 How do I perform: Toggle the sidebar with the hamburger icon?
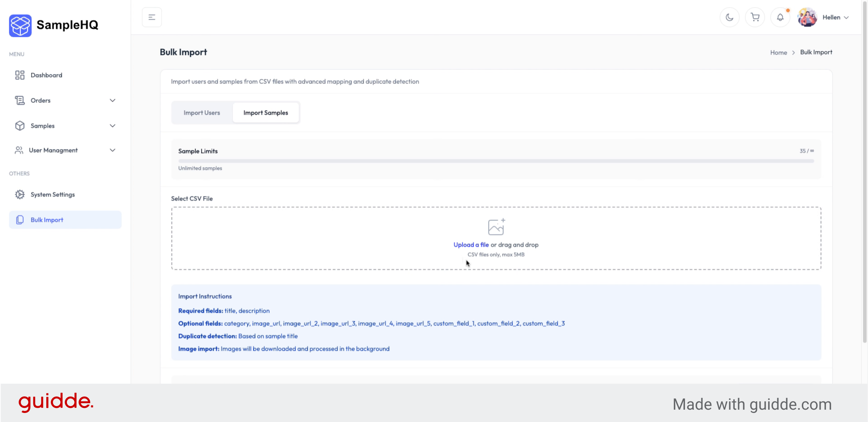(x=152, y=17)
